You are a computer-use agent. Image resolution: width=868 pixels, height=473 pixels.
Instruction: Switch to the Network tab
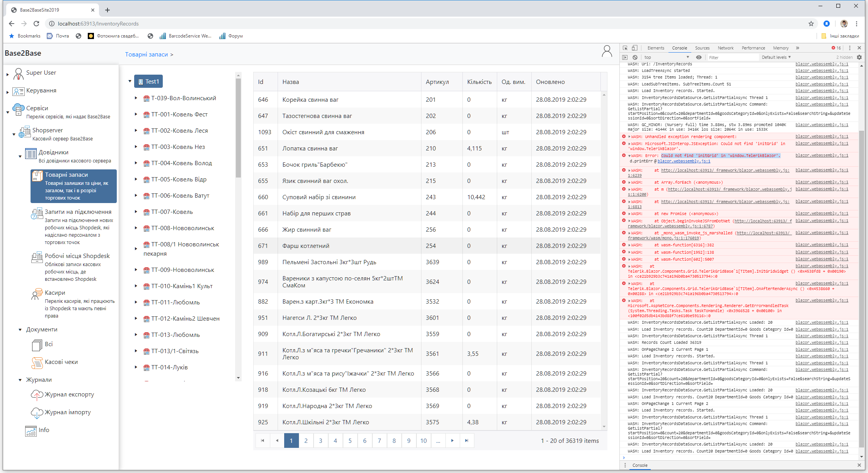pos(725,48)
